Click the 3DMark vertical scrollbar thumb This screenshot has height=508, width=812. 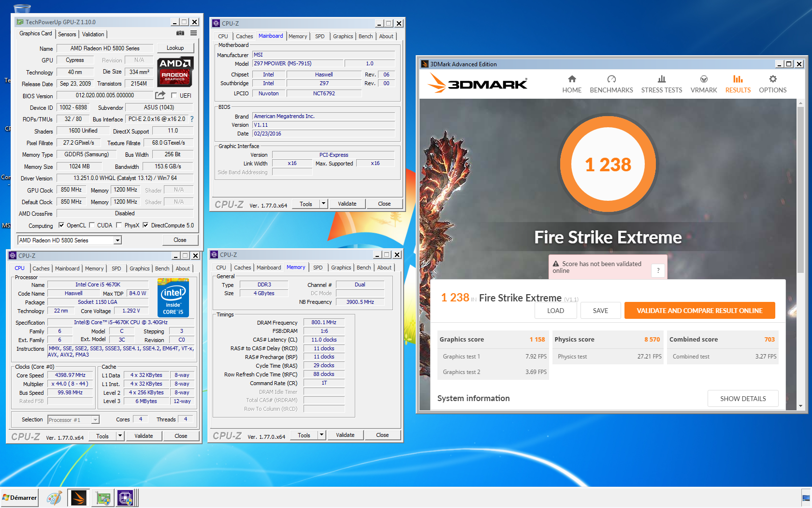(x=800, y=190)
